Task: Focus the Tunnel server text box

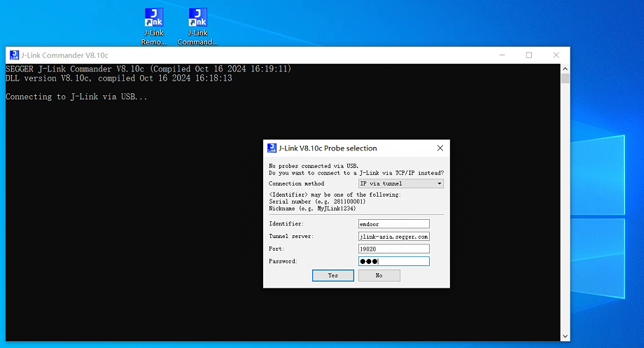Action: 393,237
